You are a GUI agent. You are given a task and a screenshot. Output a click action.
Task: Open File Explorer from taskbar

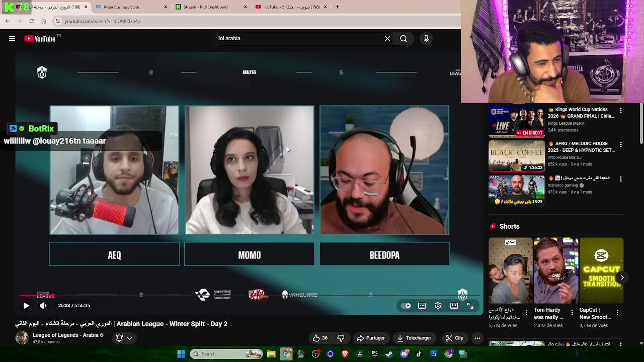(x=271, y=354)
